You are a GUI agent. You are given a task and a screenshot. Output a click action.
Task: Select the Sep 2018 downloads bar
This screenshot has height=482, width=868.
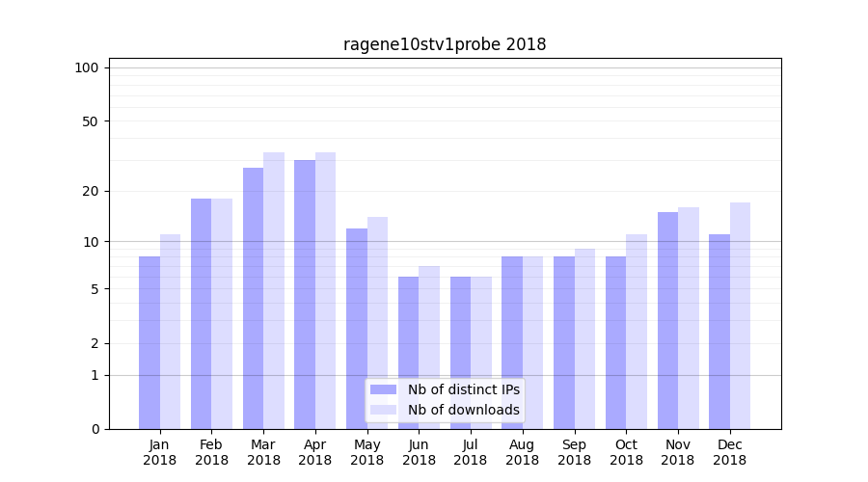coord(584,338)
